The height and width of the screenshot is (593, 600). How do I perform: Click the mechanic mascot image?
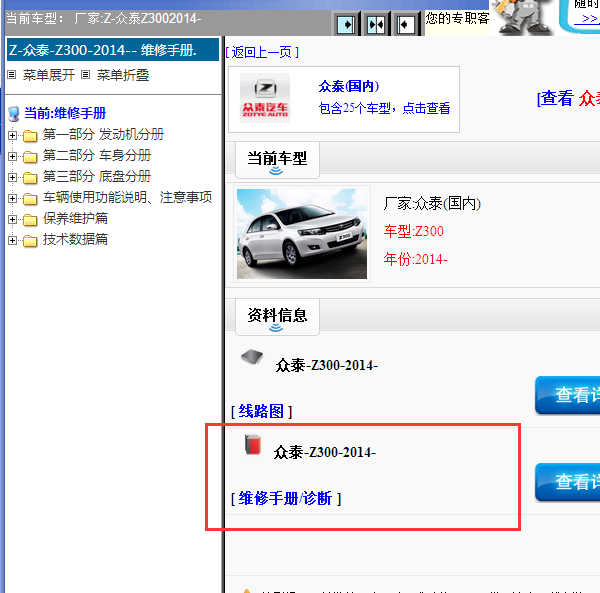[x=523, y=18]
